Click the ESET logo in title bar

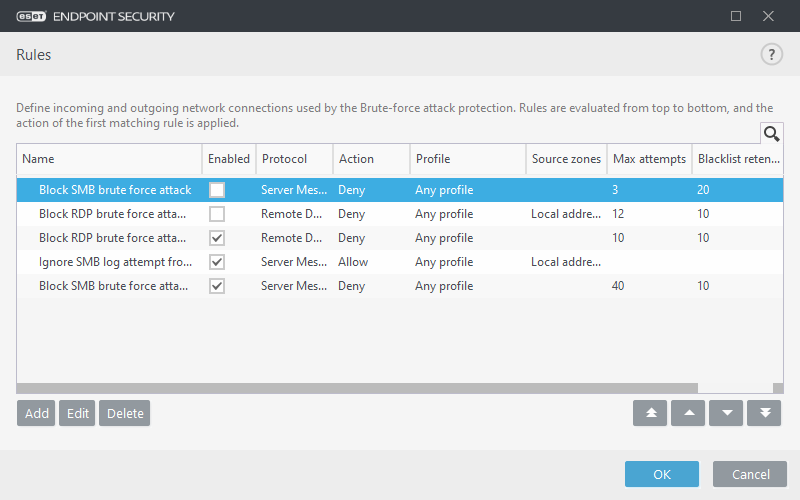tap(31, 16)
